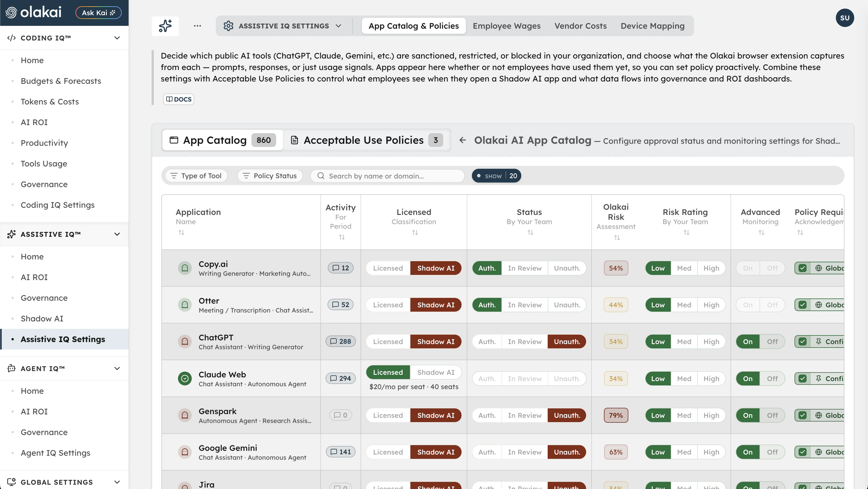Viewport: 868px width, 489px height.
Task: Sort the Licensed Classification column
Action: tap(415, 232)
